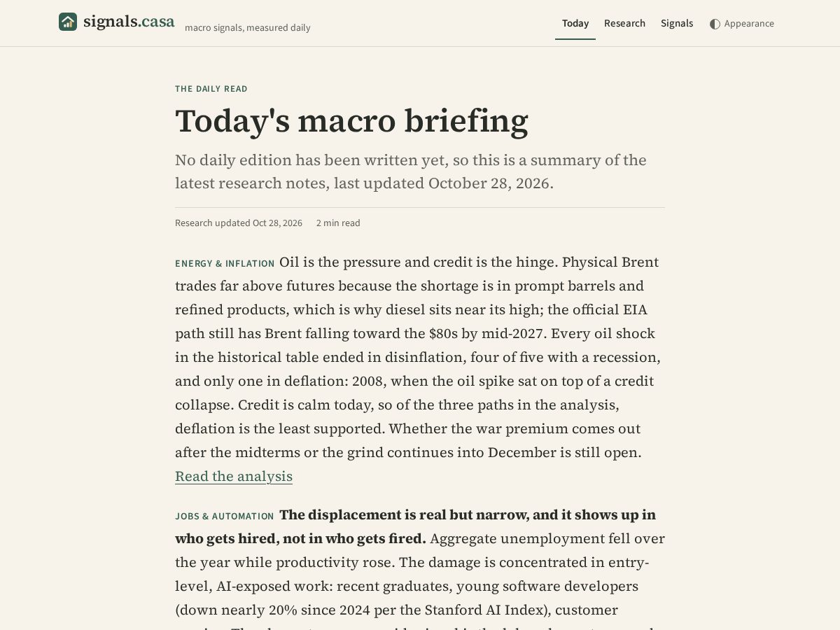Click the No daily edition subtitle paragraph
Screen dimensions: 840x630
pos(411,171)
